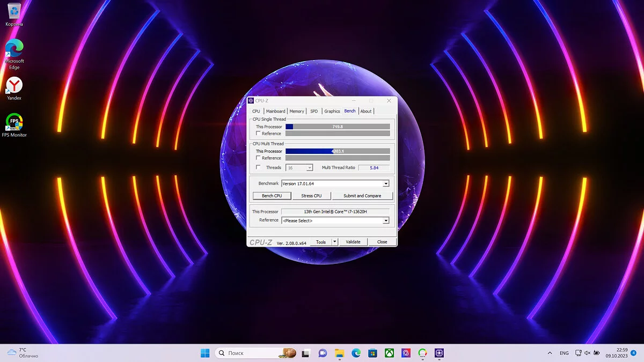Tick the Threads checkbox

[259, 167]
